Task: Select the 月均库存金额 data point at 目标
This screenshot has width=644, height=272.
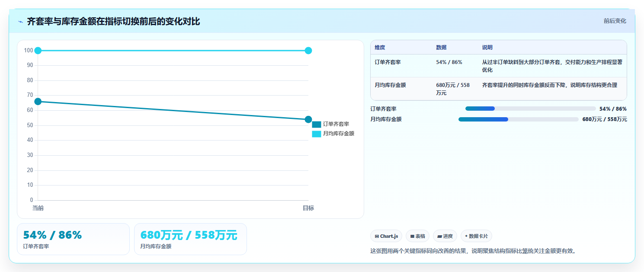Action: pos(308,51)
